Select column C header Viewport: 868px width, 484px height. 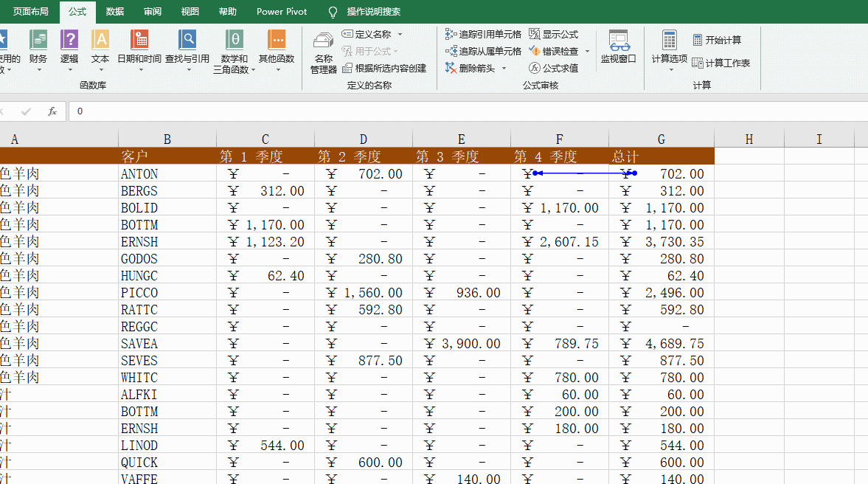coord(265,139)
